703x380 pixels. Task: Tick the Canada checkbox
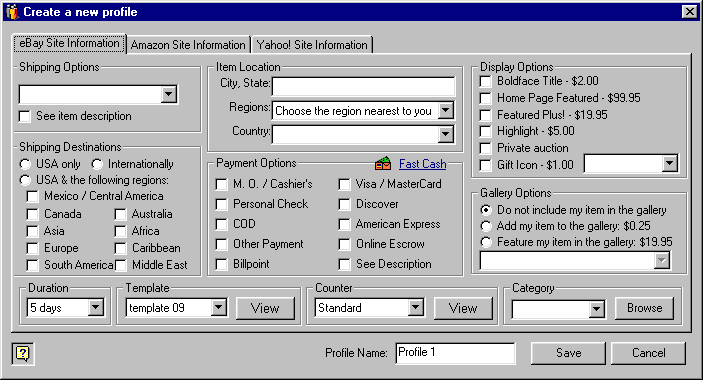click(32, 214)
